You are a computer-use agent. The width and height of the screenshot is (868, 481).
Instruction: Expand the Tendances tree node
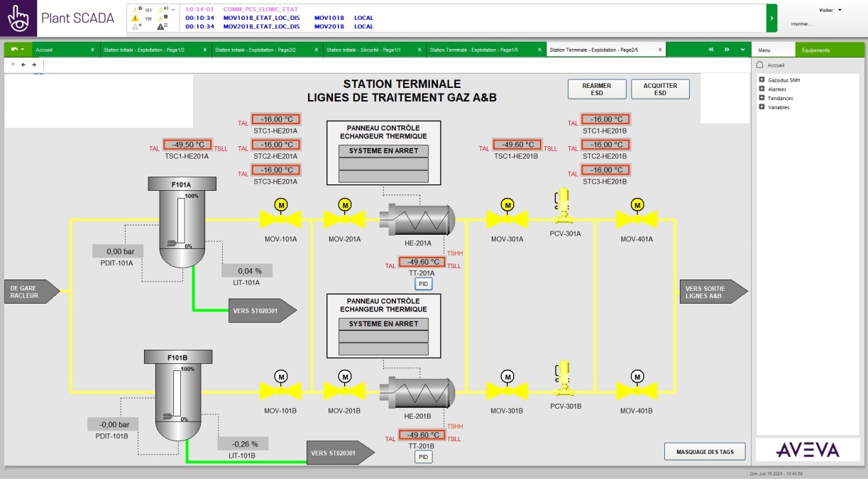pos(762,98)
